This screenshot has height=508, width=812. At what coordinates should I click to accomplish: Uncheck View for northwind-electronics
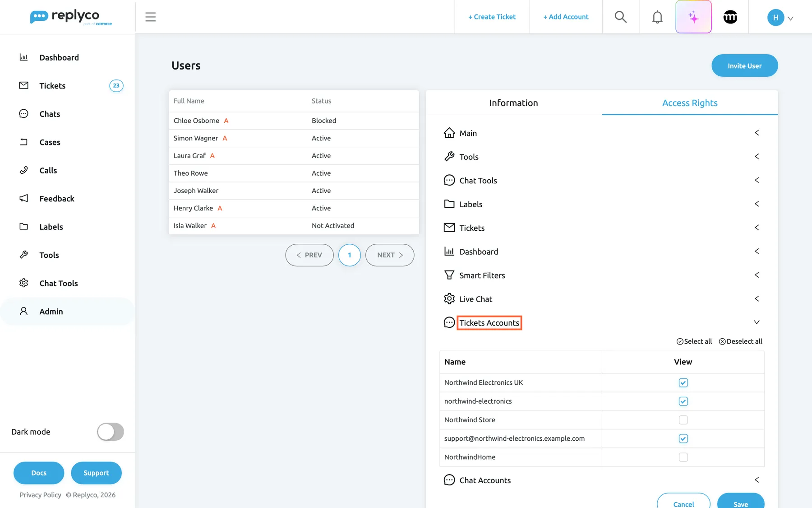[683, 401]
